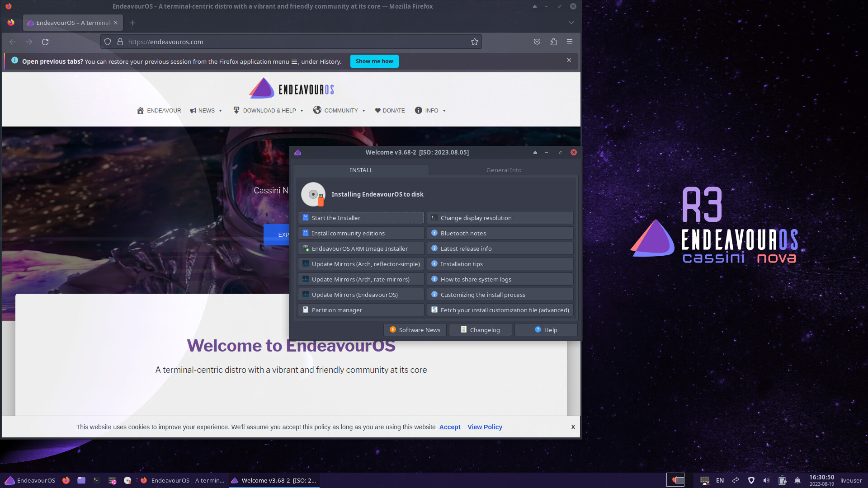Viewport: 868px width, 488px height.
Task: Open a new Firefox tab with plus
Action: [133, 23]
